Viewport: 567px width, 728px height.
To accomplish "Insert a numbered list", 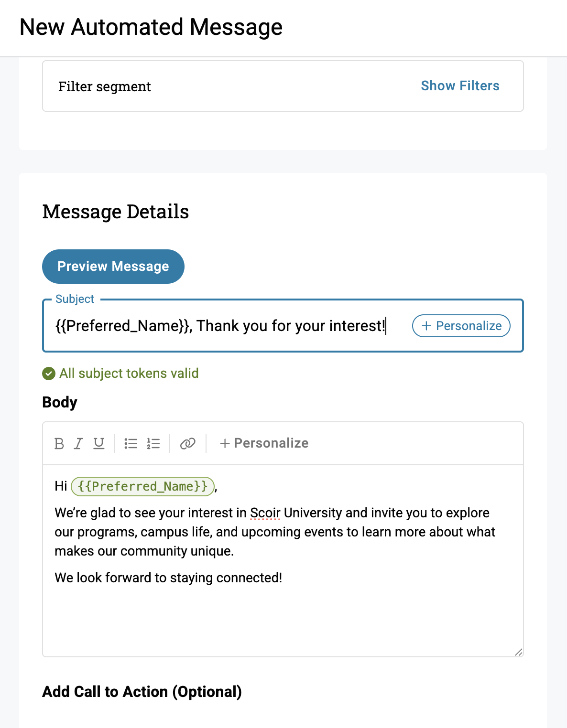I will tap(153, 444).
